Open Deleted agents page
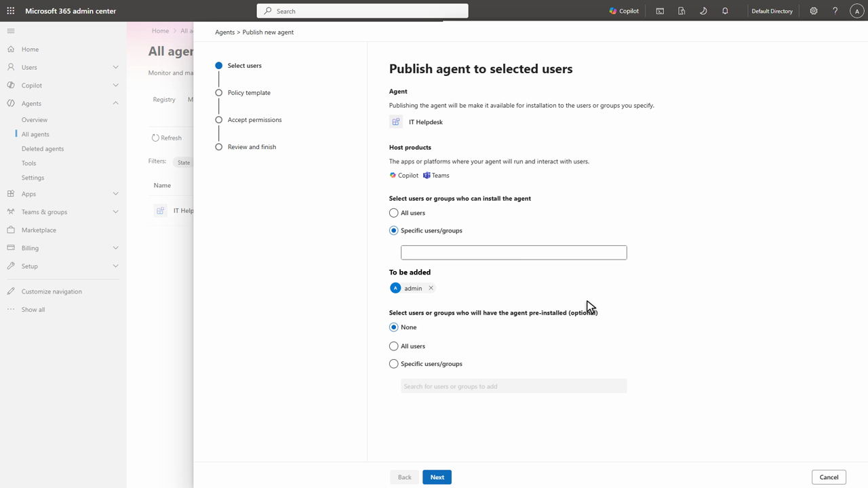868x488 pixels. [x=43, y=149]
